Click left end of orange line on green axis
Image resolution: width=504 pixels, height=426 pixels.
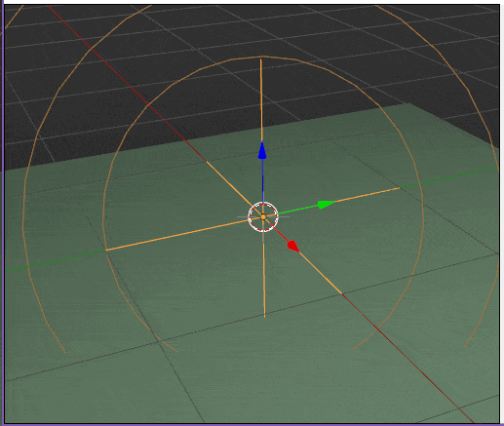tap(107, 250)
